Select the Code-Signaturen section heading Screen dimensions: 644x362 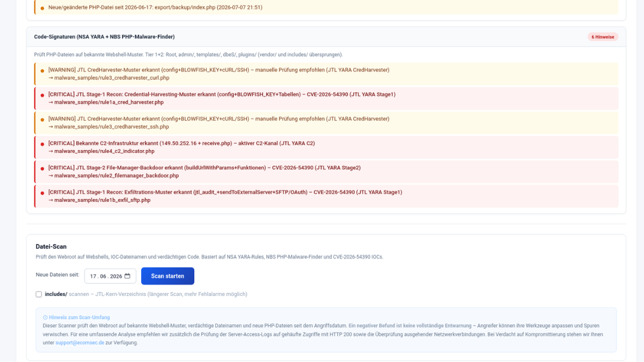(104, 37)
